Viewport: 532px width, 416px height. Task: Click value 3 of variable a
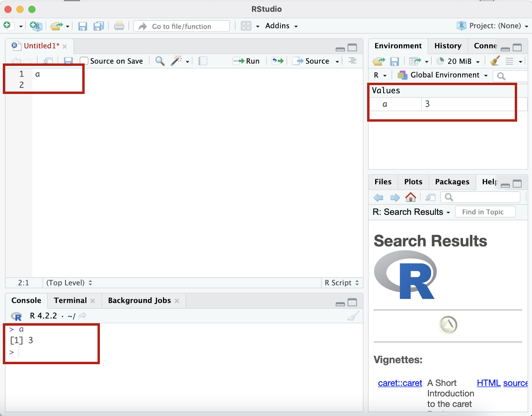coord(427,104)
